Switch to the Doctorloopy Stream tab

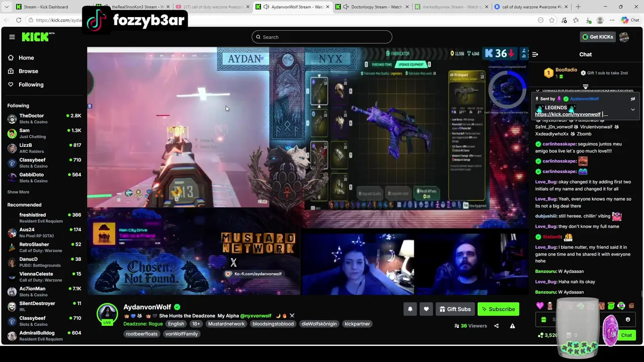pyautogui.click(x=372, y=7)
